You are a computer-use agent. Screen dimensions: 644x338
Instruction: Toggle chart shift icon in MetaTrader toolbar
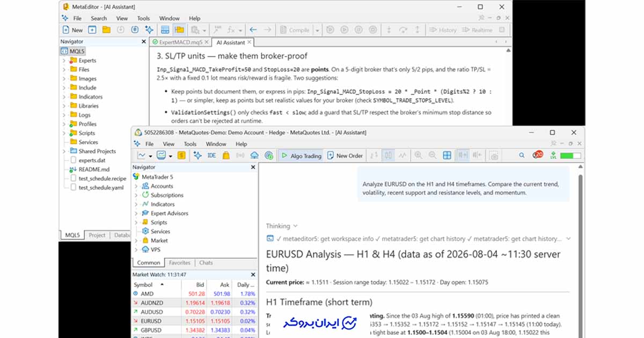(476, 156)
